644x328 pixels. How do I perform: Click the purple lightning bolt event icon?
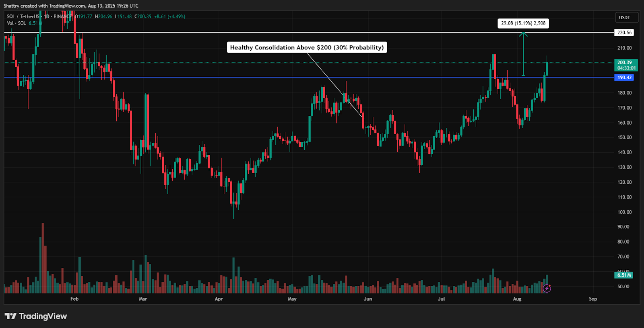[x=547, y=288]
